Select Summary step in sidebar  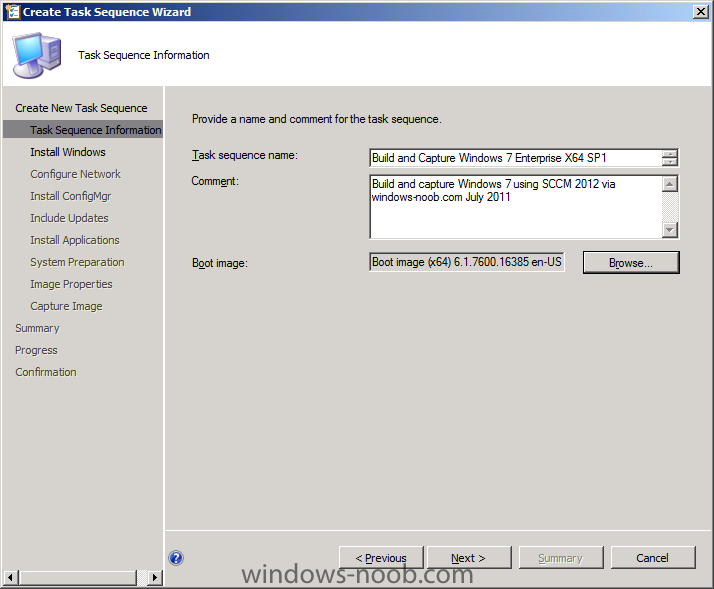[37, 328]
